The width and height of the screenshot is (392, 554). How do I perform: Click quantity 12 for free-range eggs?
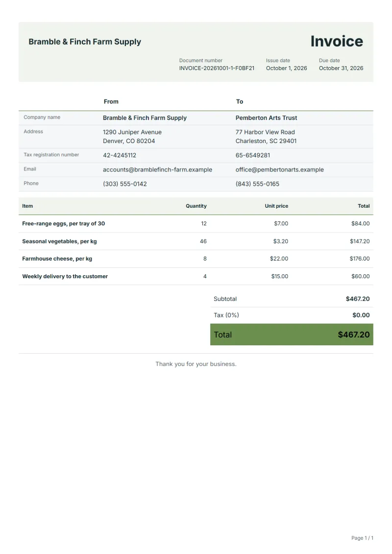click(x=204, y=224)
